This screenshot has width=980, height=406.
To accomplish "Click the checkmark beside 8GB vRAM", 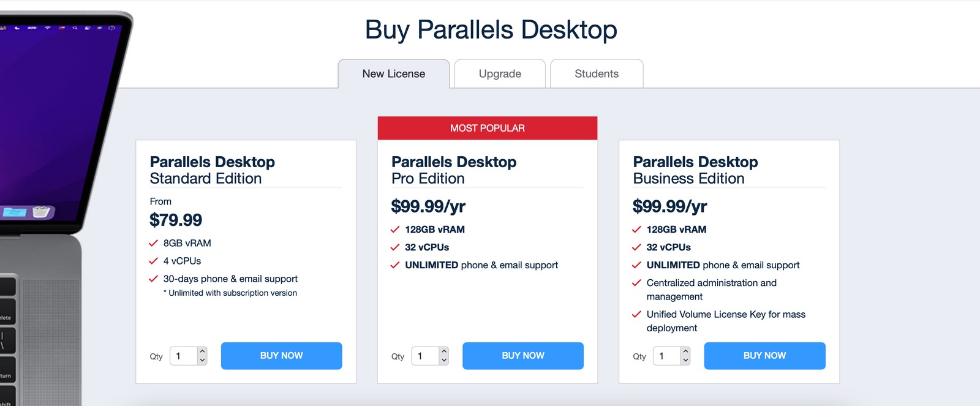I will point(153,243).
